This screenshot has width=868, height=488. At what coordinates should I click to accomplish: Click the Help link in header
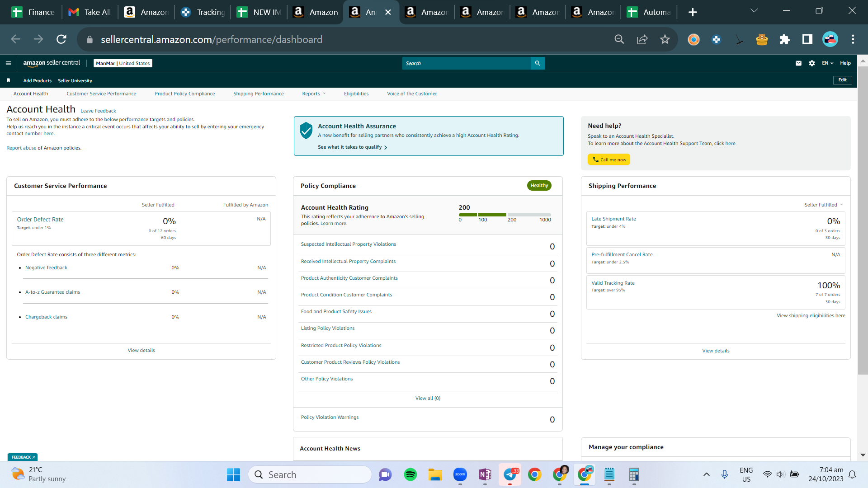click(x=845, y=63)
